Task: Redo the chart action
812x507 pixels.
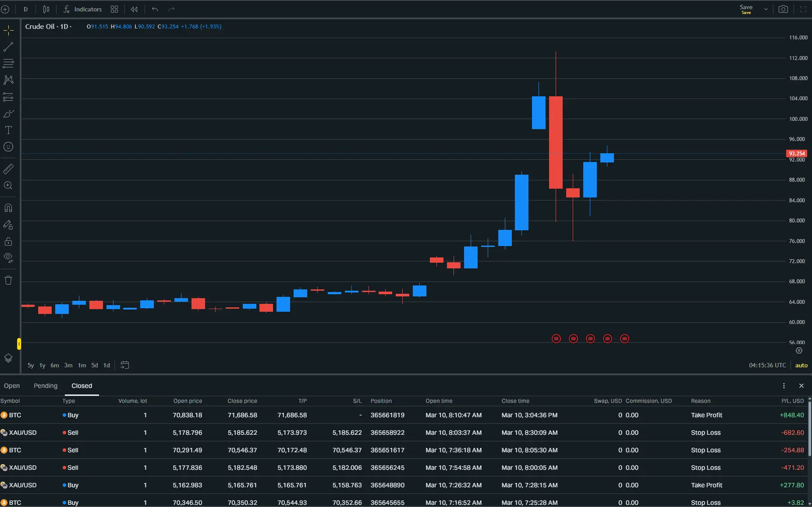Action: click(171, 9)
